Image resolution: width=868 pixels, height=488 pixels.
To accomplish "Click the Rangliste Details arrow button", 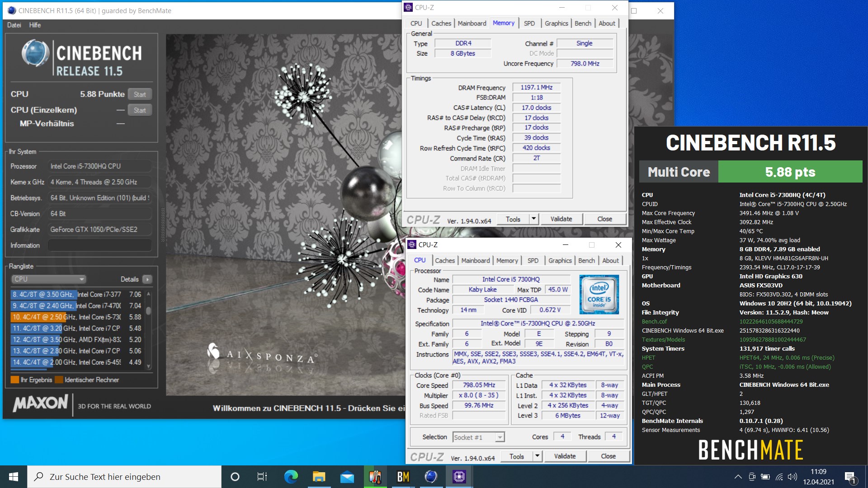I will point(147,279).
